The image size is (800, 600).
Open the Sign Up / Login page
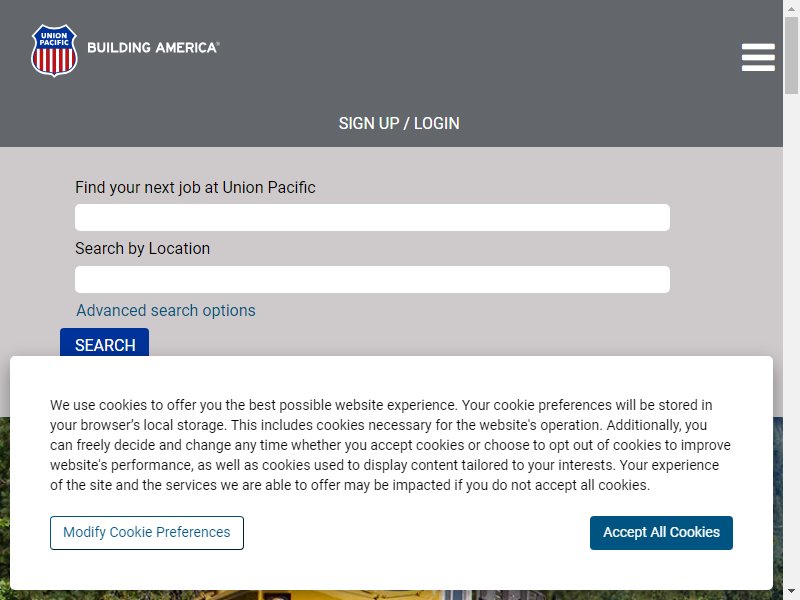tap(399, 123)
